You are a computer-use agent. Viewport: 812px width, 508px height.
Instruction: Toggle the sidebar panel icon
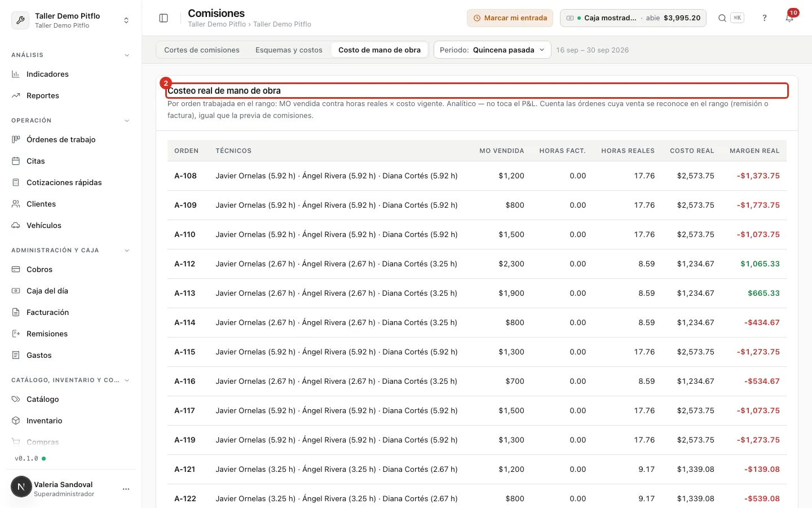point(164,18)
